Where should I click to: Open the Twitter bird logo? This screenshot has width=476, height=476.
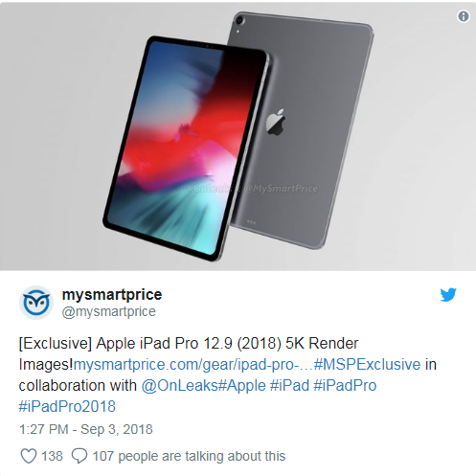448,294
